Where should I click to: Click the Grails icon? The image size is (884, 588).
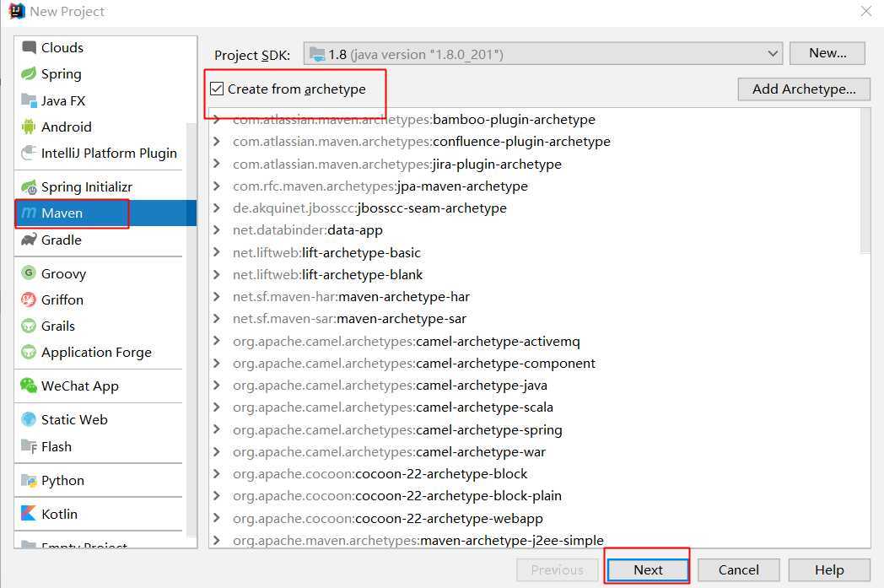[29, 326]
